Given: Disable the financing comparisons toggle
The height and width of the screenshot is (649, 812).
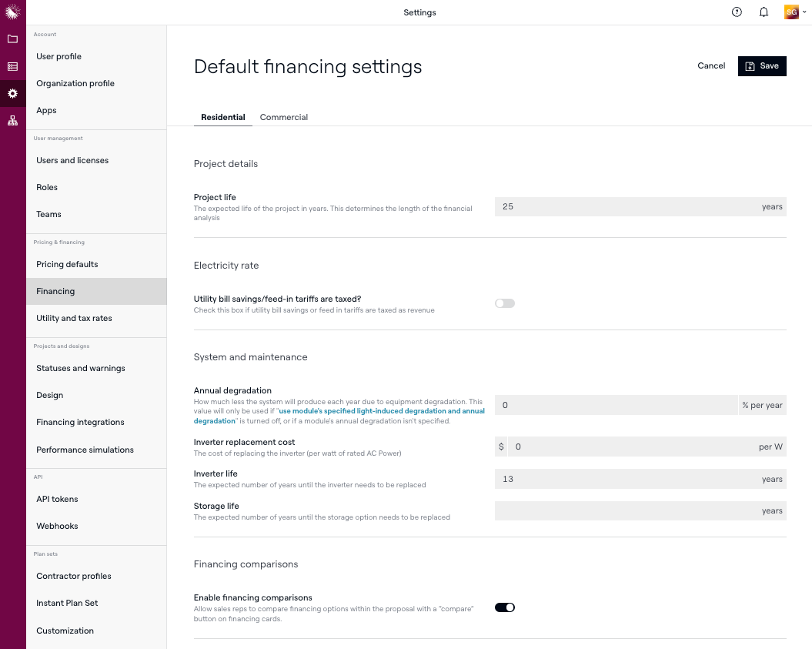Looking at the screenshot, I should [505, 607].
